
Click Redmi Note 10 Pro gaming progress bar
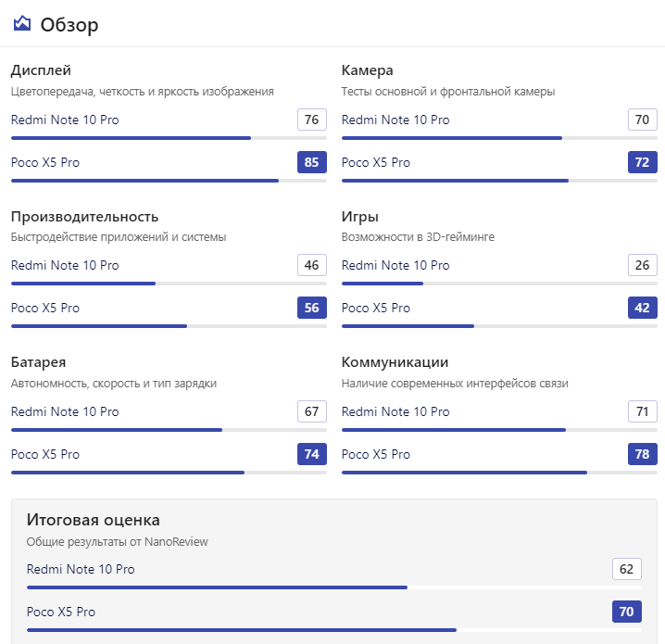coord(499,284)
